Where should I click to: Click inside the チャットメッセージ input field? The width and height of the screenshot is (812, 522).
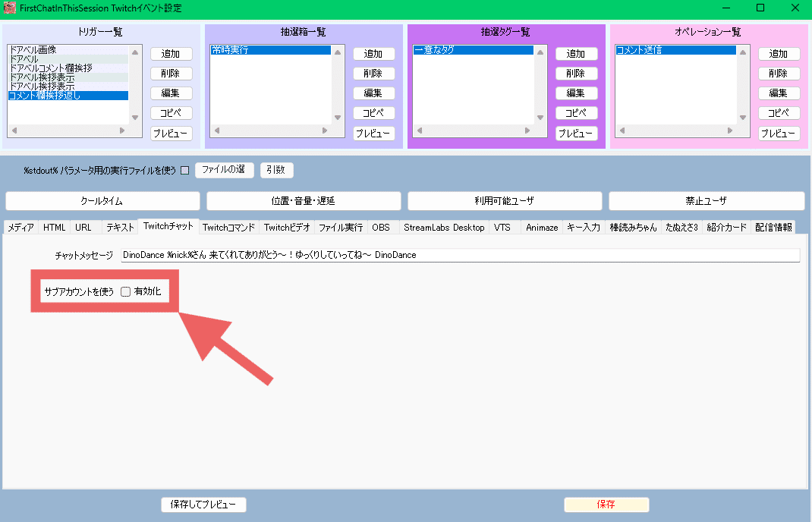click(x=455, y=255)
